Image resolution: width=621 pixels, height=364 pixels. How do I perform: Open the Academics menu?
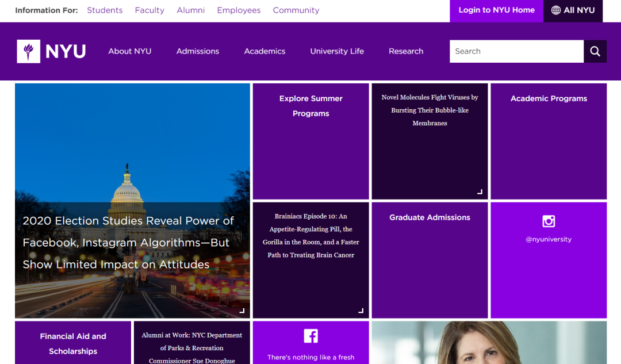pos(264,51)
